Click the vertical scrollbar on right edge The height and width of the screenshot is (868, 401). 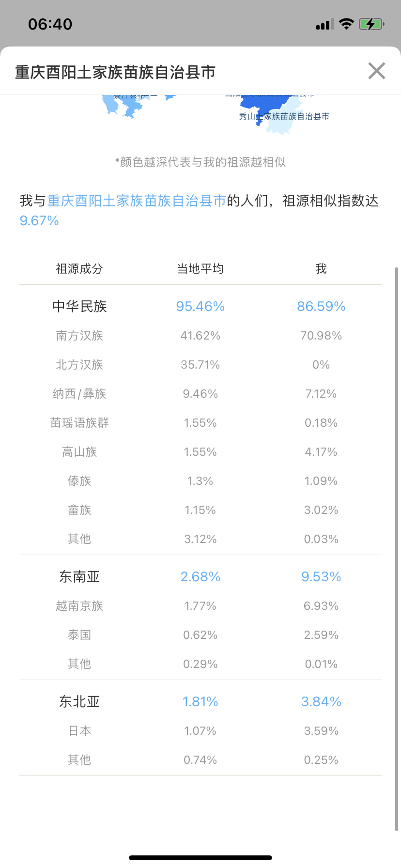[x=397, y=548]
